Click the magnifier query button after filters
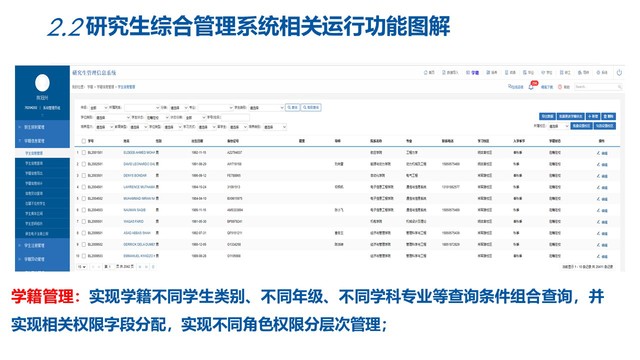This screenshot has height=360, width=640. (x=292, y=107)
